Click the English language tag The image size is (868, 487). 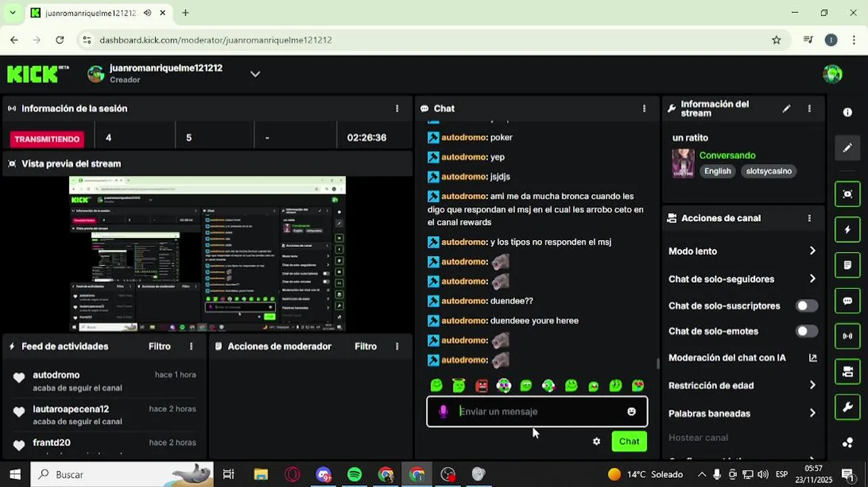[717, 171]
